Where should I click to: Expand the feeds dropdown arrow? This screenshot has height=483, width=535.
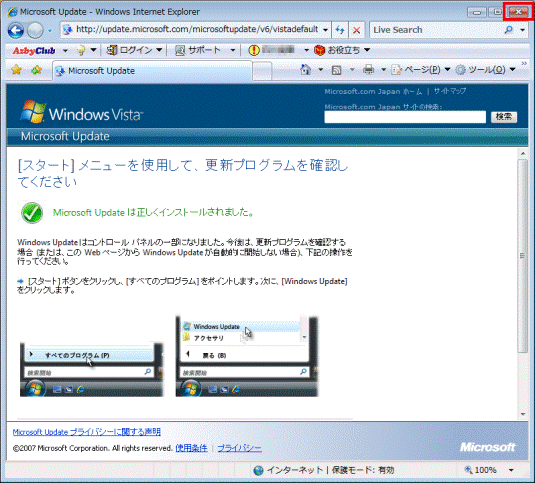tap(352, 70)
